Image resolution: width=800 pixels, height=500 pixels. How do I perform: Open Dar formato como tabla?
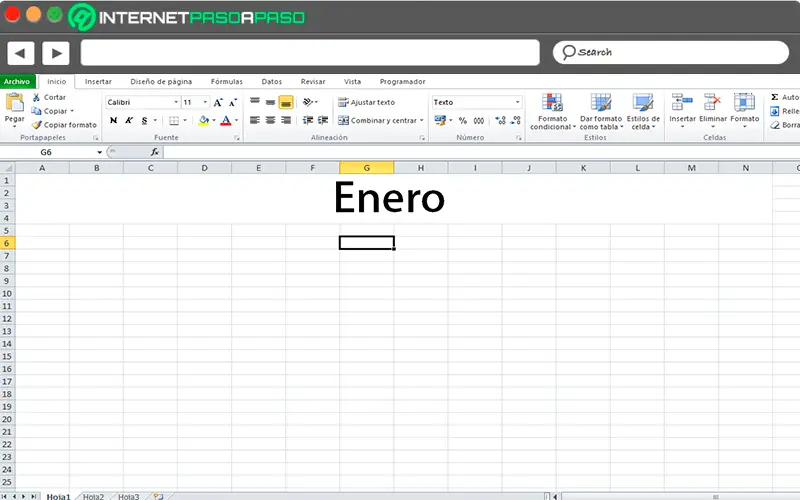click(x=601, y=112)
